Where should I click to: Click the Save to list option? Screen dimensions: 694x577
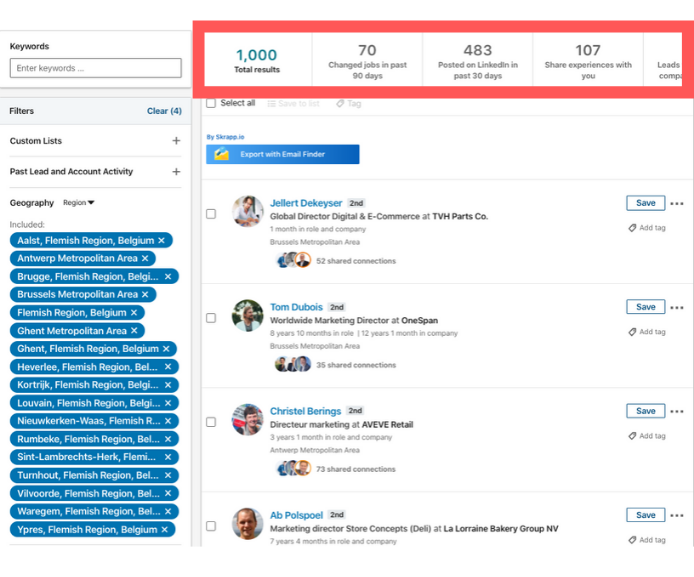coord(293,104)
